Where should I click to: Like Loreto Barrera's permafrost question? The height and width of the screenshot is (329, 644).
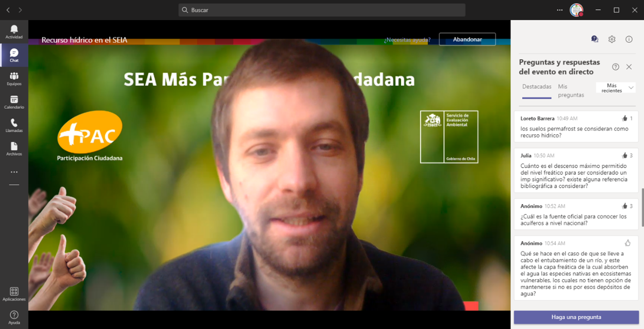tap(624, 118)
